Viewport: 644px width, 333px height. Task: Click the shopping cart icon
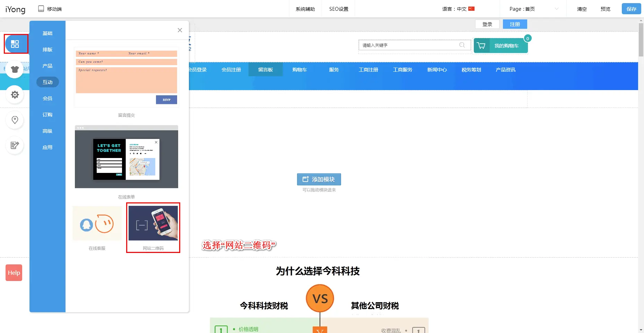tap(481, 46)
